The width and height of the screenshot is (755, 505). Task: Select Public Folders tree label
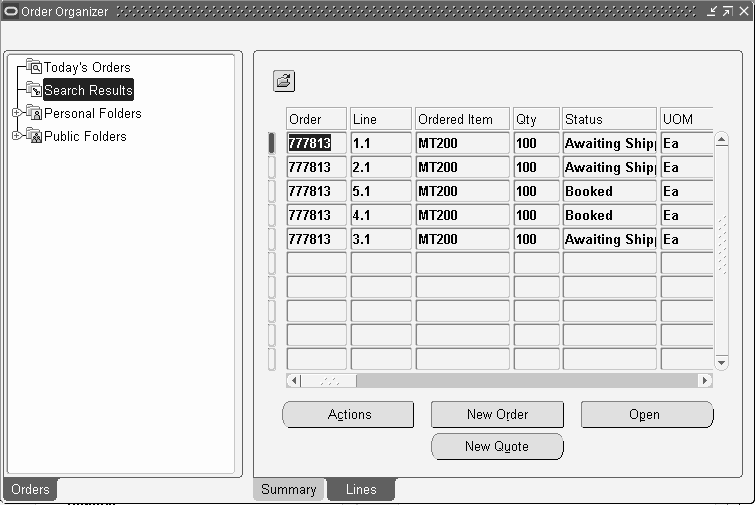(85, 136)
